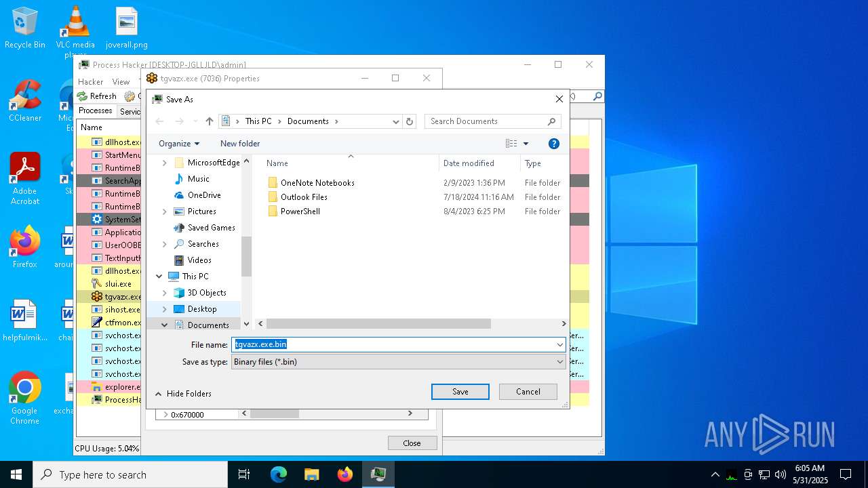868x488 pixels.
Task: Collapse the Documents tree node
Action: pyautogui.click(x=165, y=325)
